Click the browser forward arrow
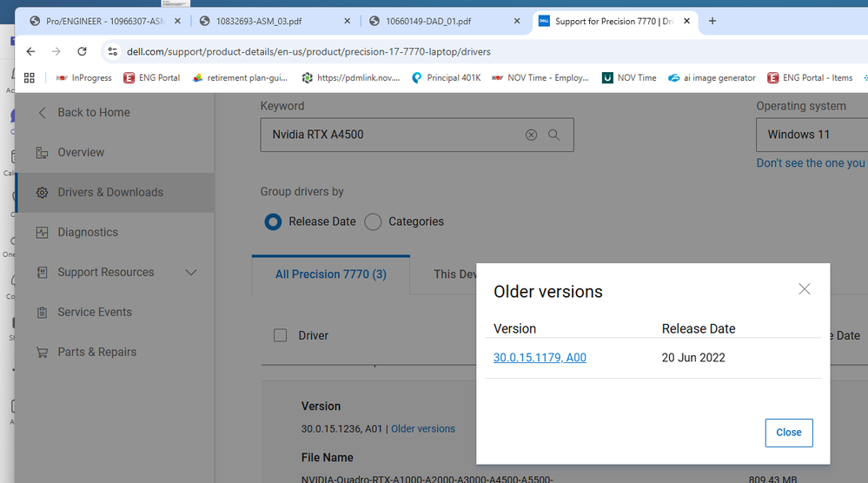 [x=56, y=51]
